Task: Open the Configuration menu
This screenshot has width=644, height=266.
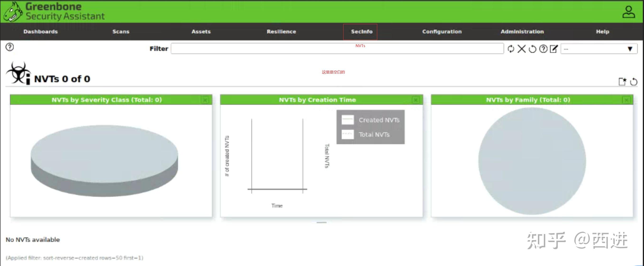Action: (442, 32)
